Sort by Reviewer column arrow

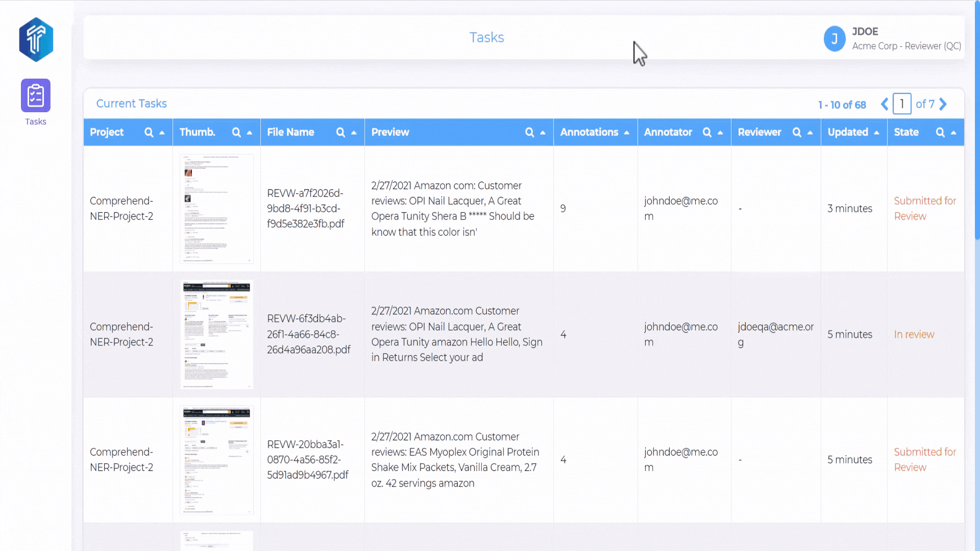(810, 133)
